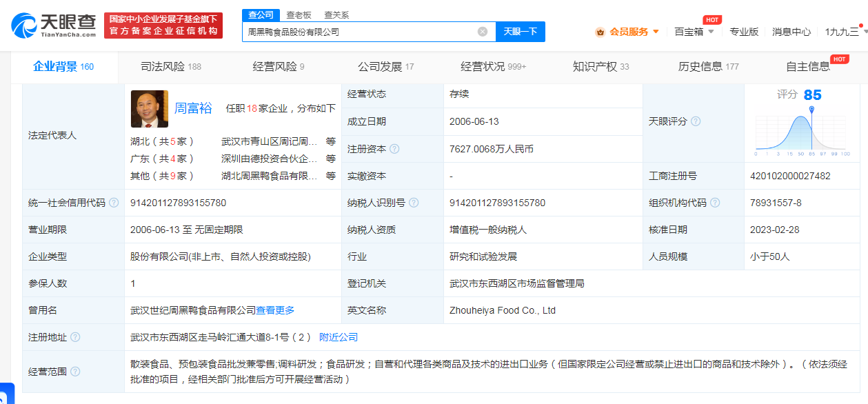Click the blue widget at bottom-left edge
Screen dimensions: 868x404
pyautogui.click(x=6, y=393)
